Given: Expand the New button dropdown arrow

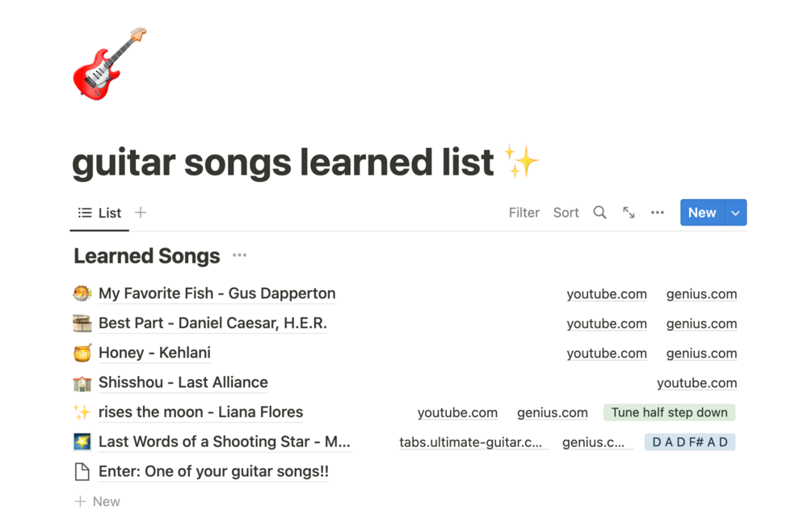Looking at the screenshot, I should (x=735, y=213).
